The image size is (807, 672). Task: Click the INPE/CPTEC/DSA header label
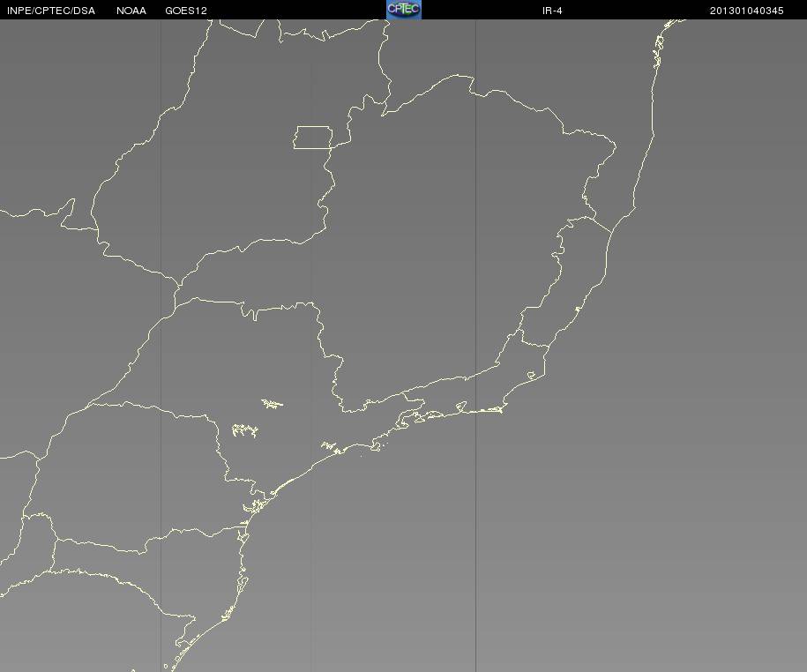[51, 11]
